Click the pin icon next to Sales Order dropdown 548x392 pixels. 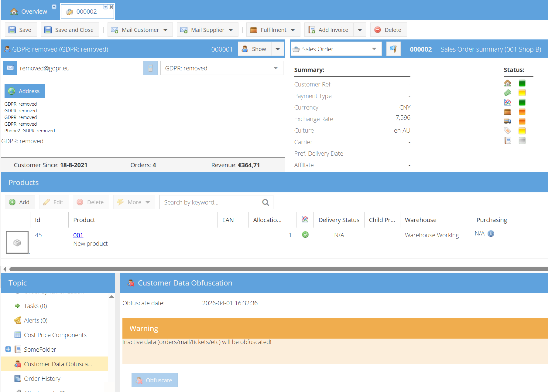pyautogui.click(x=393, y=49)
